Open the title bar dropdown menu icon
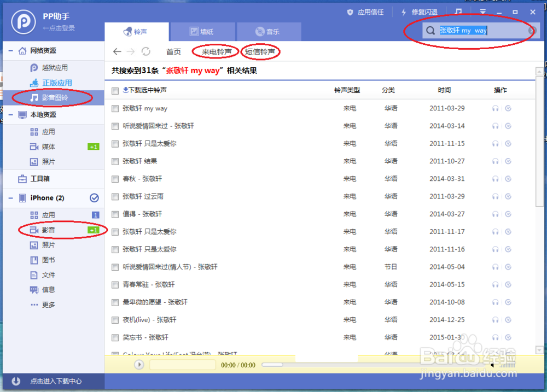547x392 pixels. [x=483, y=12]
